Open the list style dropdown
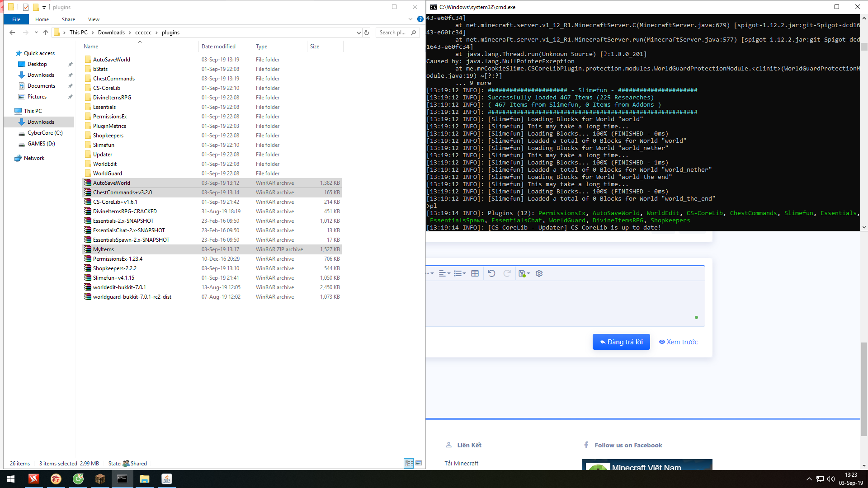This screenshot has width=868, height=488. [x=460, y=273]
